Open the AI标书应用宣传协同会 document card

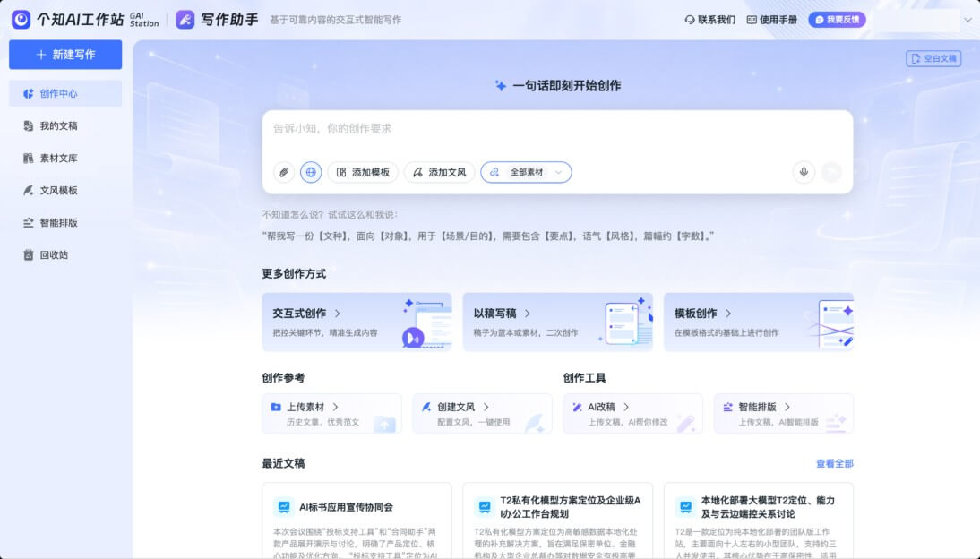click(357, 520)
